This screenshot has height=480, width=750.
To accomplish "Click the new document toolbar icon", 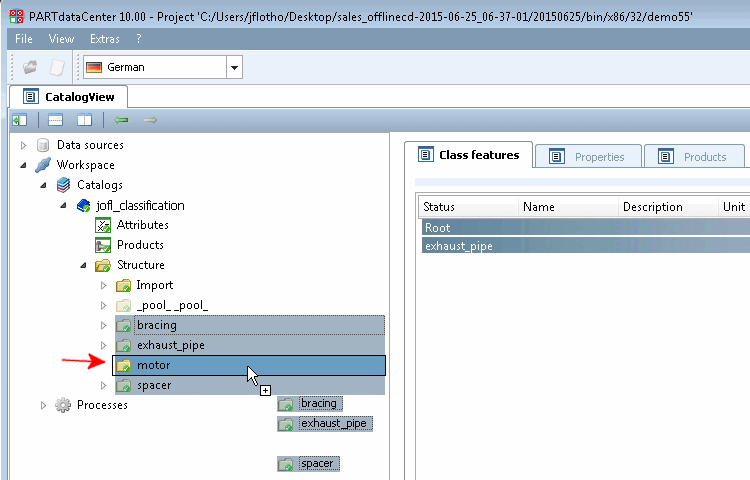I will pos(57,67).
